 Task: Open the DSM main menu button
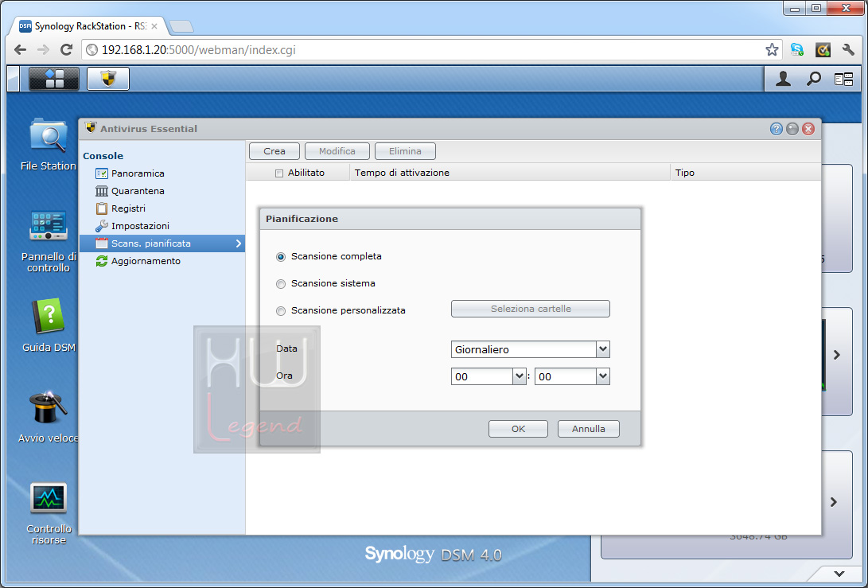pos(53,79)
